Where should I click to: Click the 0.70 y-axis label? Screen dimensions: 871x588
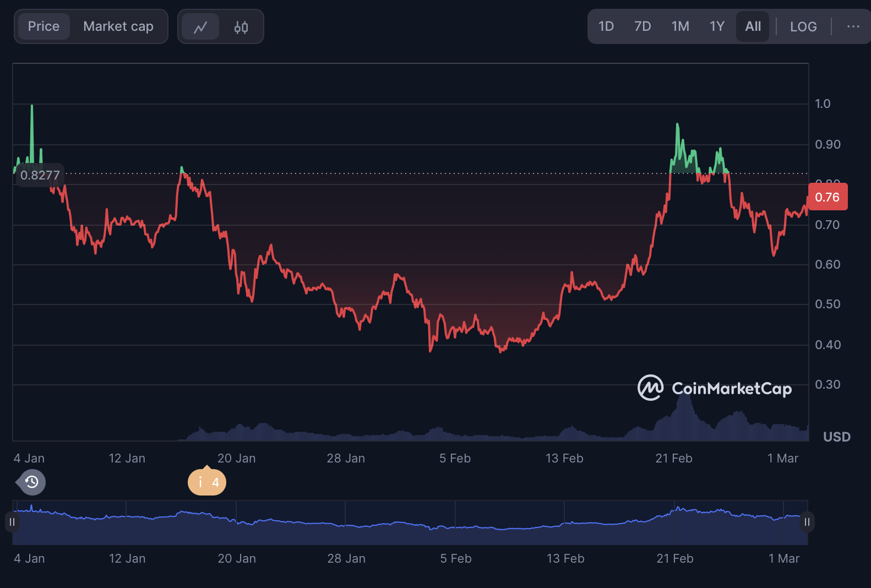tap(828, 225)
